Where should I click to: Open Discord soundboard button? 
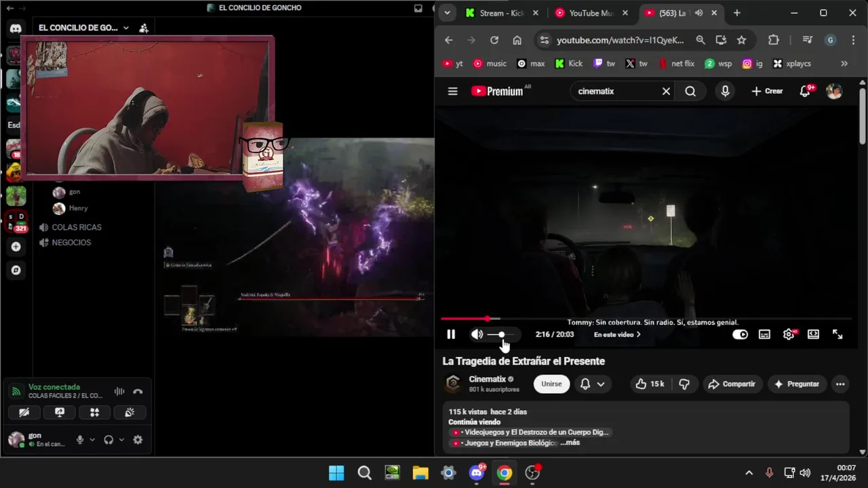pos(130,412)
